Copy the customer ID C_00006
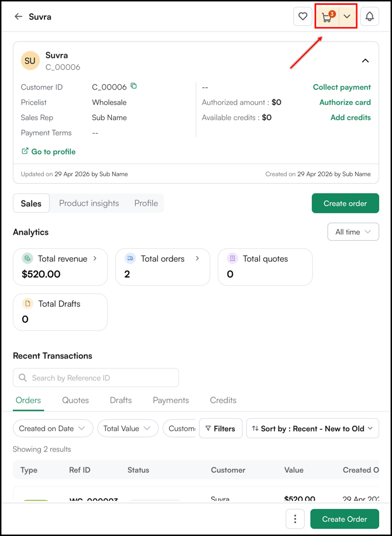This screenshot has height=536, width=392. click(x=134, y=86)
